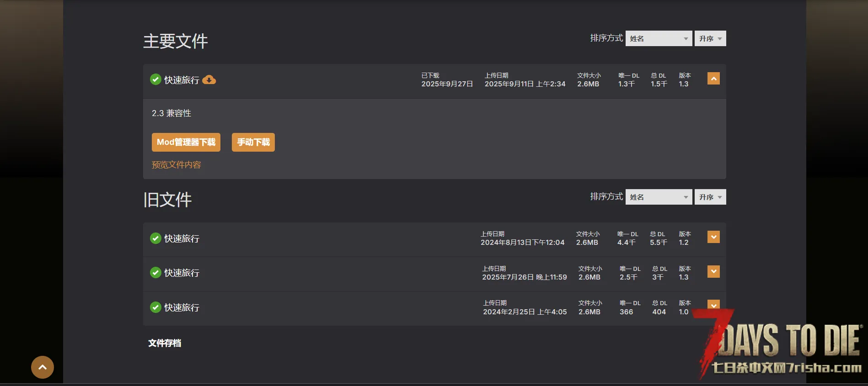Expand the version 1.2 old file row

pyautogui.click(x=713, y=237)
